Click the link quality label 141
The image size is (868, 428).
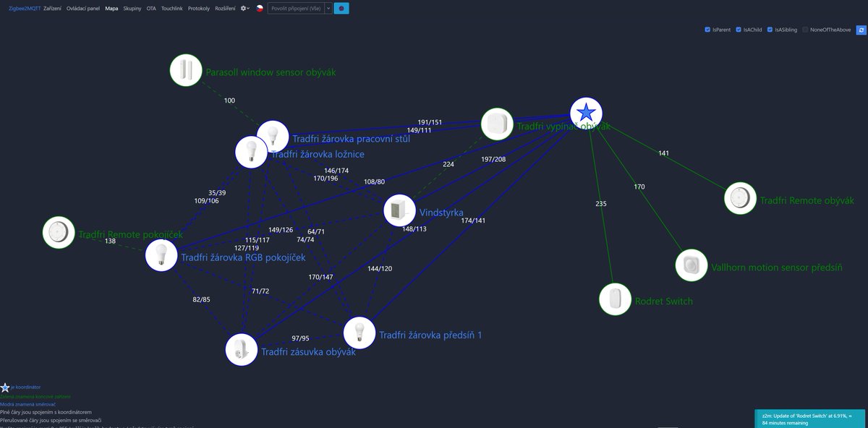point(663,153)
